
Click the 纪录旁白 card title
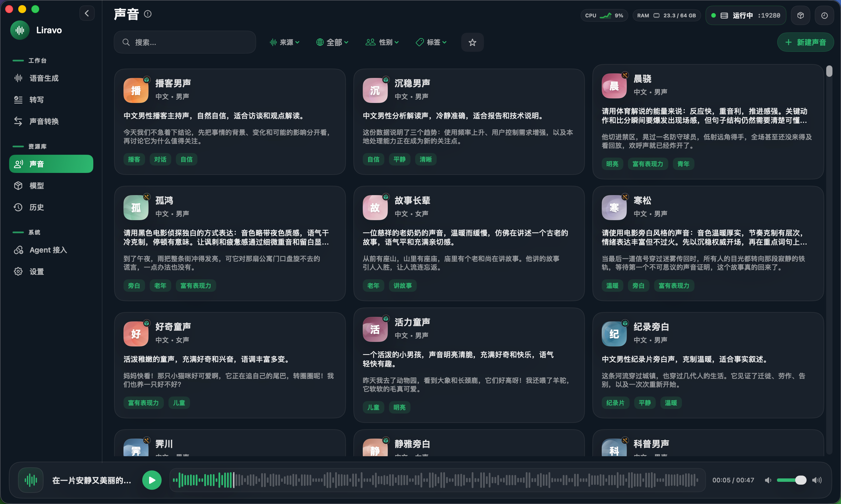(x=651, y=327)
